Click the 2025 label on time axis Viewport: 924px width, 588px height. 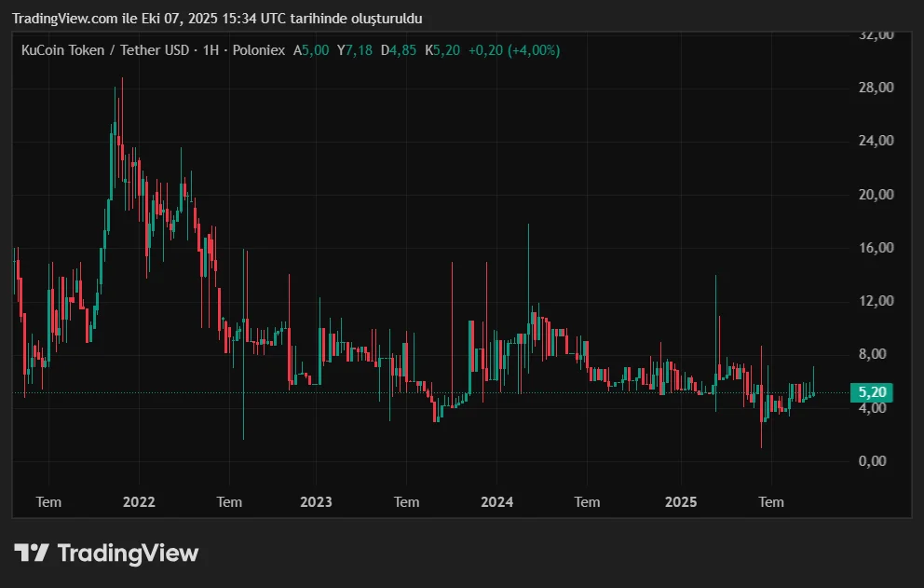681,502
